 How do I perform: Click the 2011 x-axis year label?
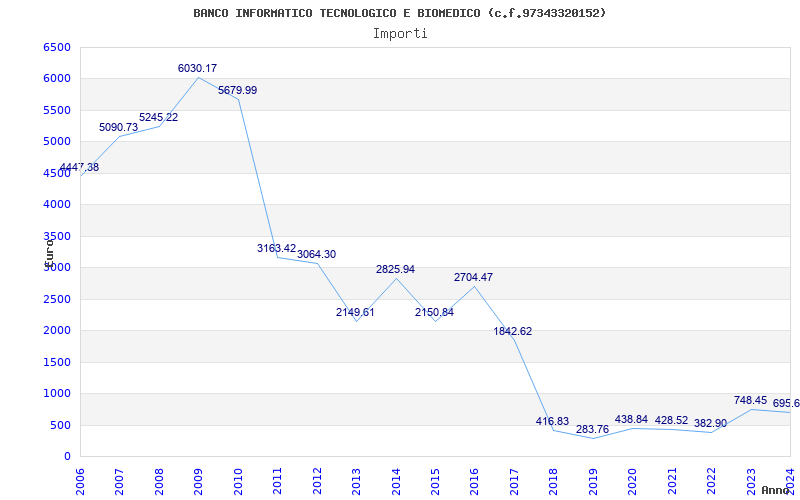point(277,481)
